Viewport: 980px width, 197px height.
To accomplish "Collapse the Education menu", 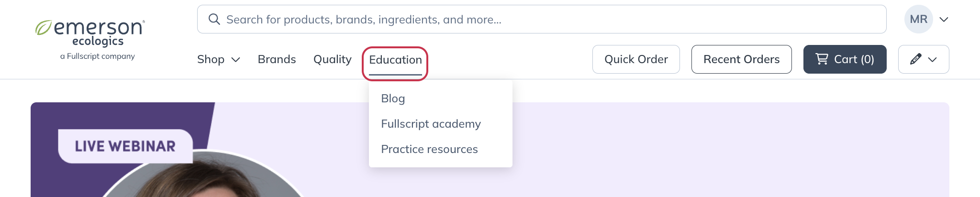I will click(x=395, y=60).
